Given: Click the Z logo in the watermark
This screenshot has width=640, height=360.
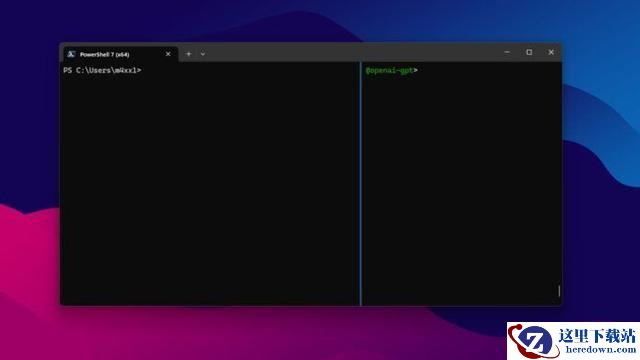Looking at the screenshot, I should tap(534, 341).
